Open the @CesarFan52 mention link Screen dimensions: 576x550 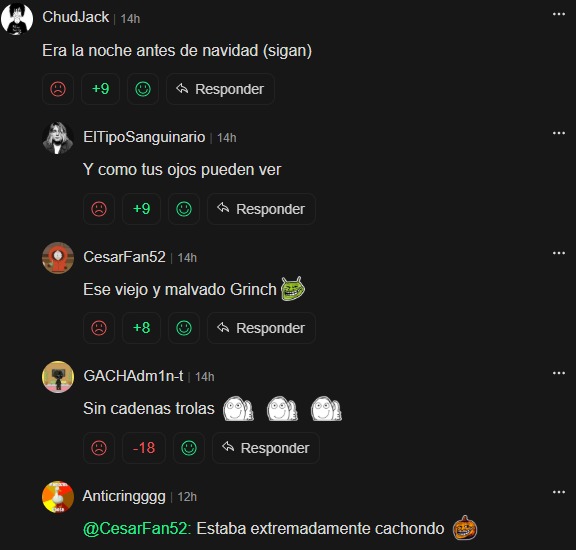[137, 528]
